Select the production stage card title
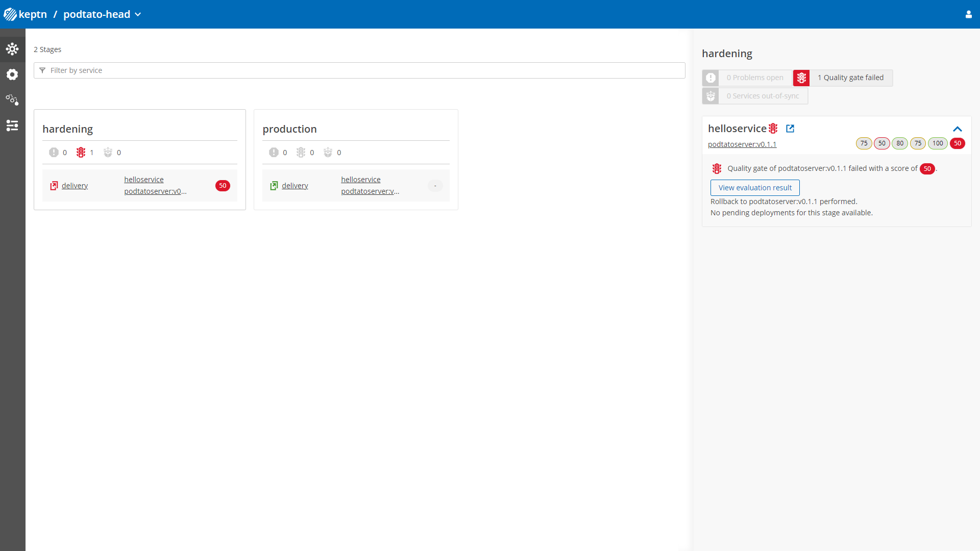 (x=289, y=129)
